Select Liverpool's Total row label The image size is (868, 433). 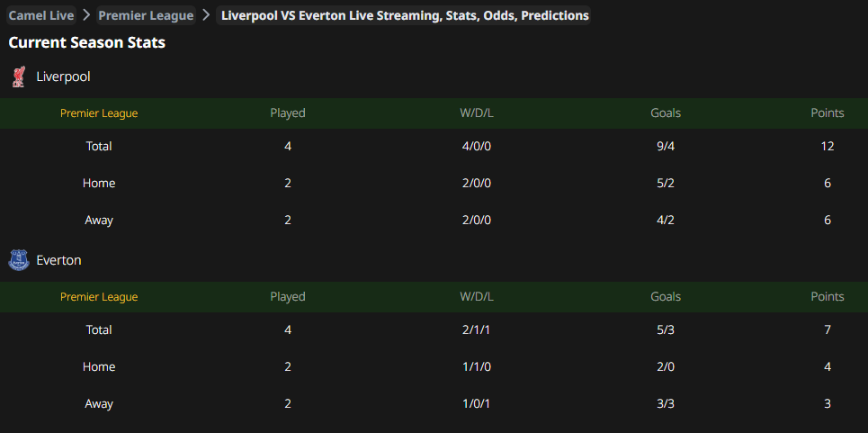[x=99, y=146]
